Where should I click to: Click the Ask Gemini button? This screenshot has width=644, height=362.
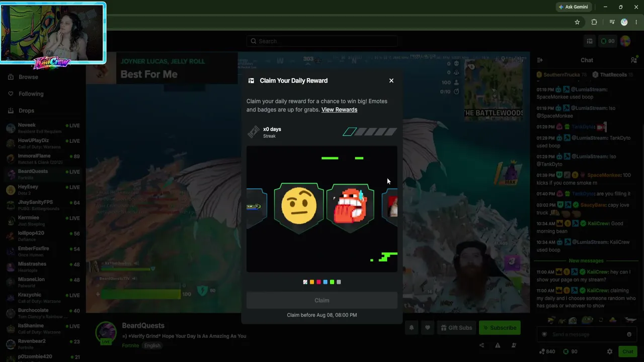pos(573,7)
